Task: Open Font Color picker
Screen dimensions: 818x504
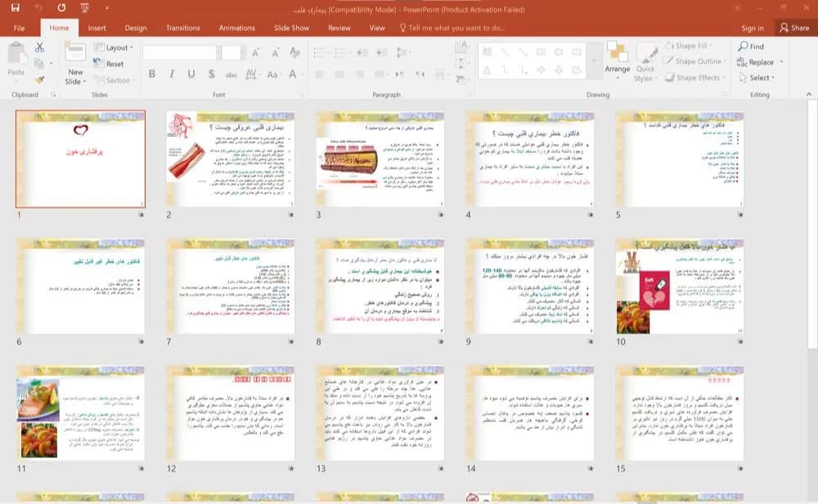Action: point(293,74)
